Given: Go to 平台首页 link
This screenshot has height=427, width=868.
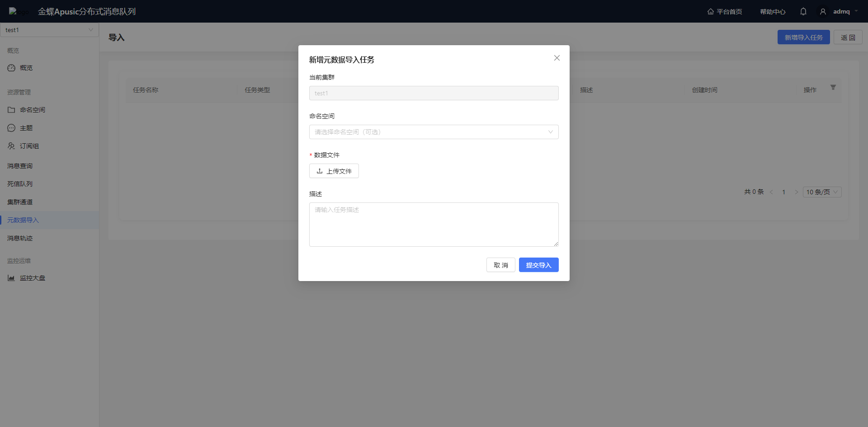Looking at the screenshot, I should 725,12.
